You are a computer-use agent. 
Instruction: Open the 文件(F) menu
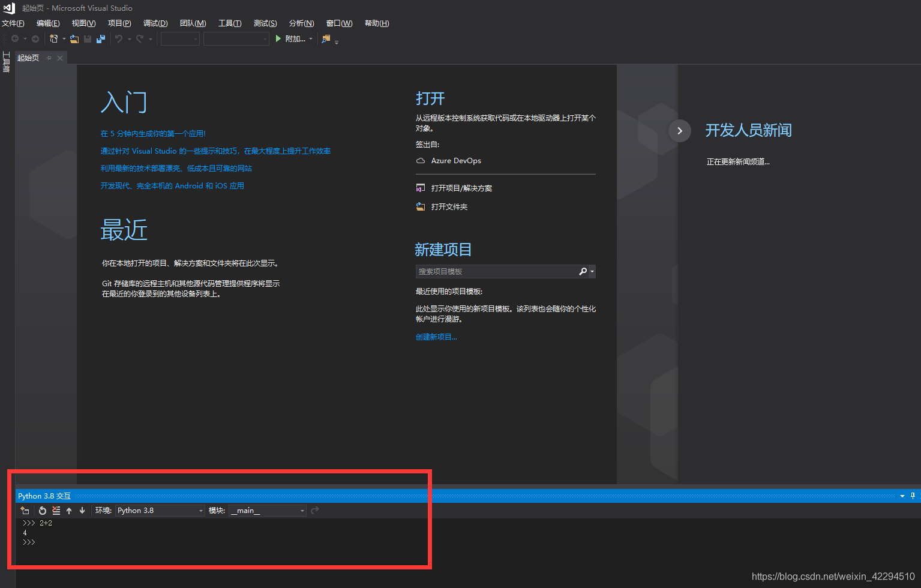[x=13, y=23]
